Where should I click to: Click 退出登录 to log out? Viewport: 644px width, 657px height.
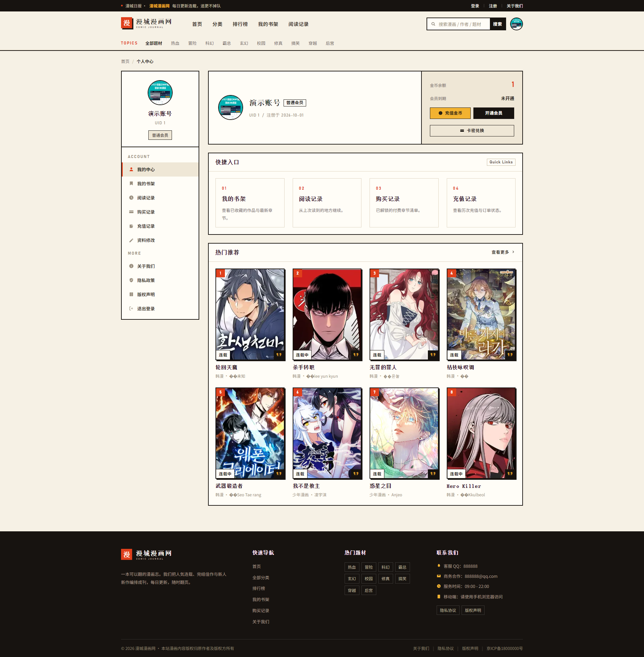160,309
